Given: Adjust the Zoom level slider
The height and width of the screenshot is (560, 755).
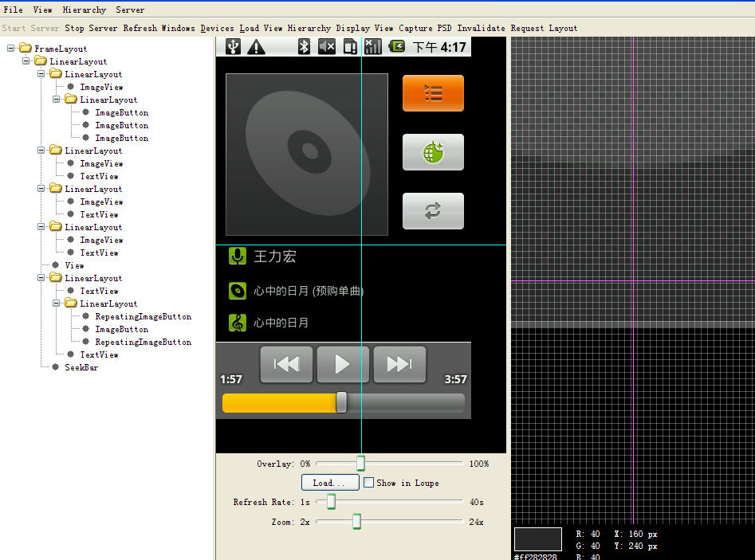Looking at the screenshot, I should pos(356,522).
